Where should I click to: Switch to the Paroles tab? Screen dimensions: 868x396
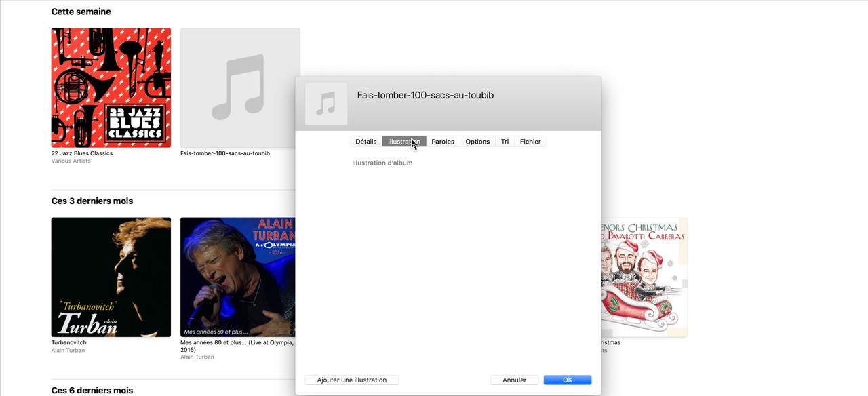(x=443, y=142)
